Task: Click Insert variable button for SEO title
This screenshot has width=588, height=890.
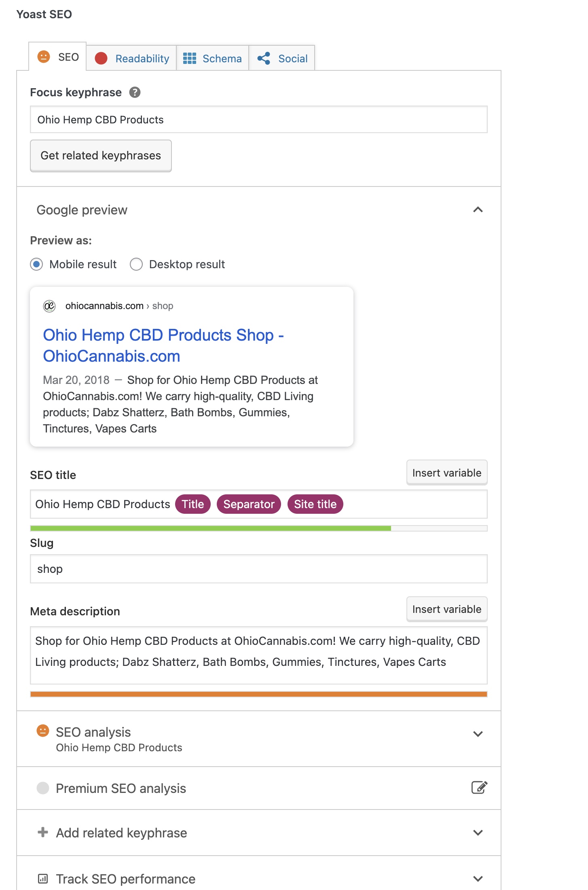Action: (x=446, y=473)
